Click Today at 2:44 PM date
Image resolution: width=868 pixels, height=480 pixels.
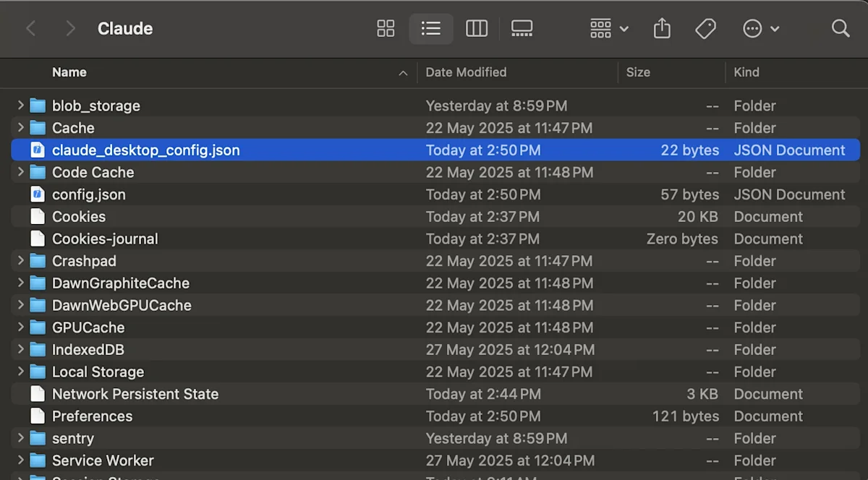tap(483, 394)
